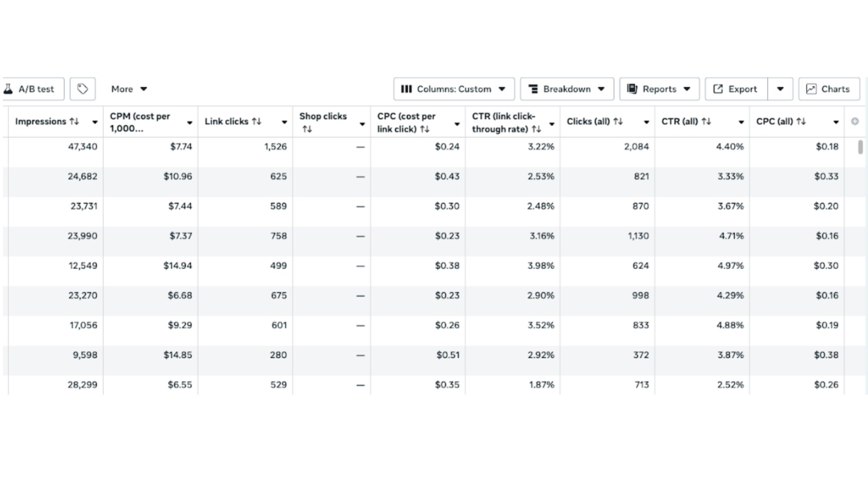The height and width of the screenshot is (488, 868).
Task: Open the More dropdown
Action: [x=130, y=89]
